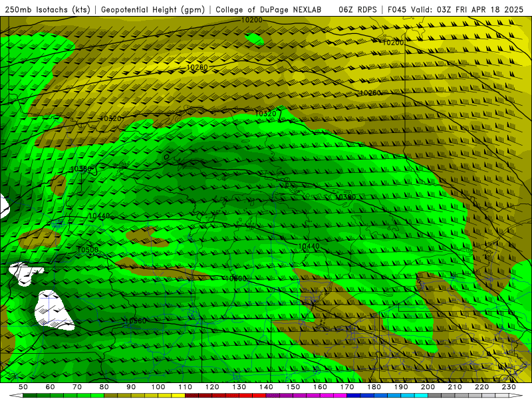Click the 180 label on the color scale
532x399 pixels.
tap(374, 387)
